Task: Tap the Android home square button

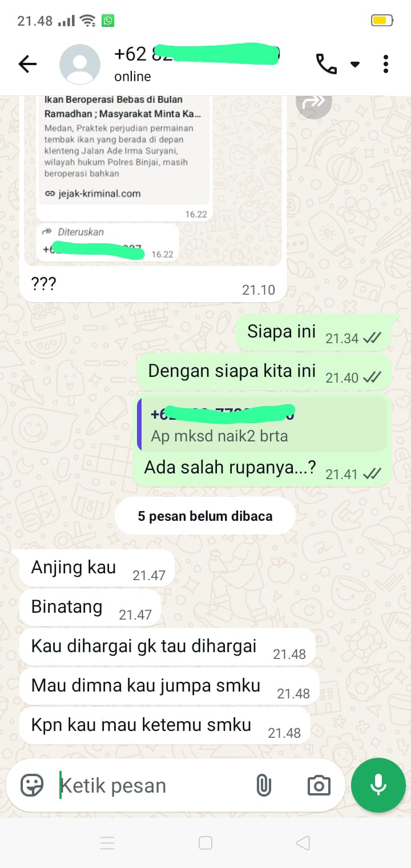Action: click(x=205, y=843)
